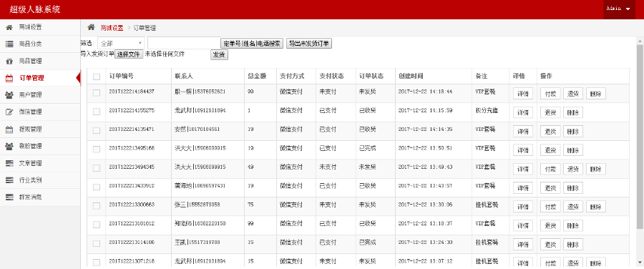
Task: Open the 行业类别 sidebar menu item
Action: (x=40, y=180)
